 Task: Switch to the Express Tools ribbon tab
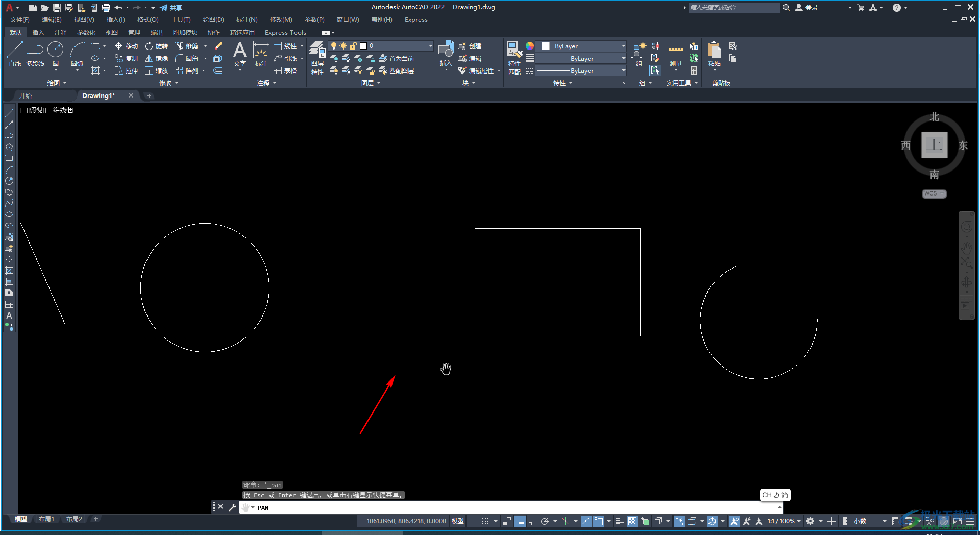[285, 32]
